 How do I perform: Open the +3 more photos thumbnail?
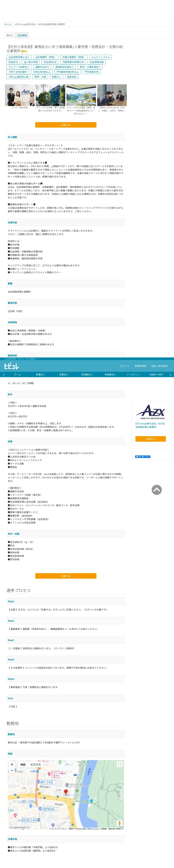(x=112, y=95)
